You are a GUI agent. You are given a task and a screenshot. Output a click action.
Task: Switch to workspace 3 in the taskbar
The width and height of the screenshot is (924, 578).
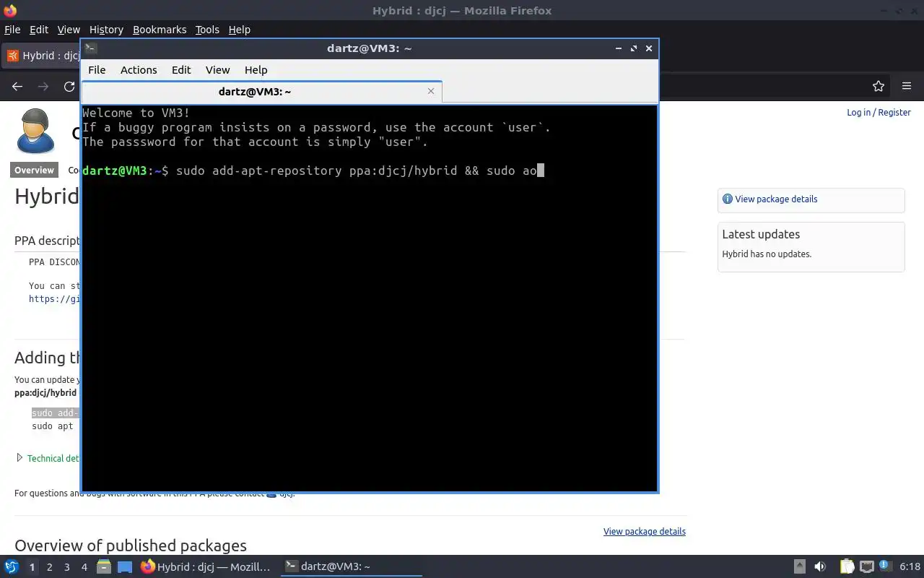point(66,567)
